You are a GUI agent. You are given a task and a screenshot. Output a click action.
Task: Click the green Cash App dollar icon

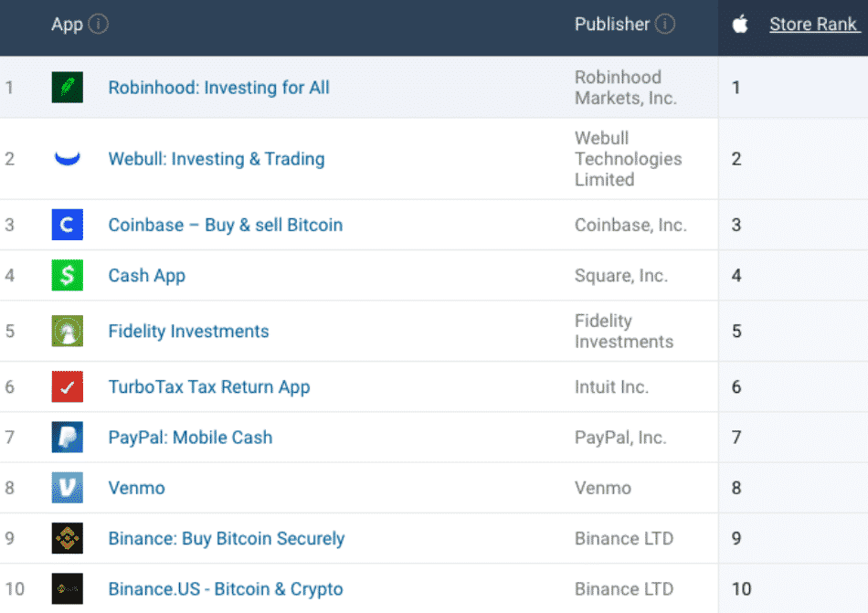pos(67,276)
